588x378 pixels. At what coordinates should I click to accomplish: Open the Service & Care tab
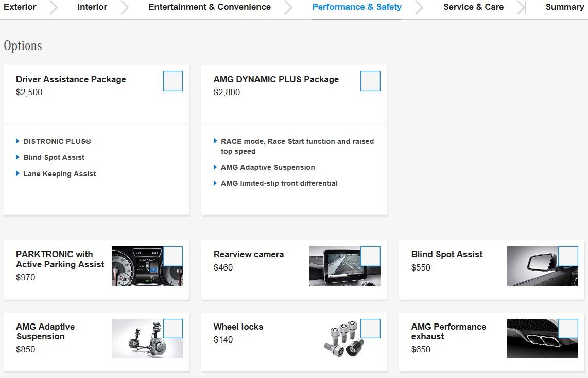[x=474, y=7]
